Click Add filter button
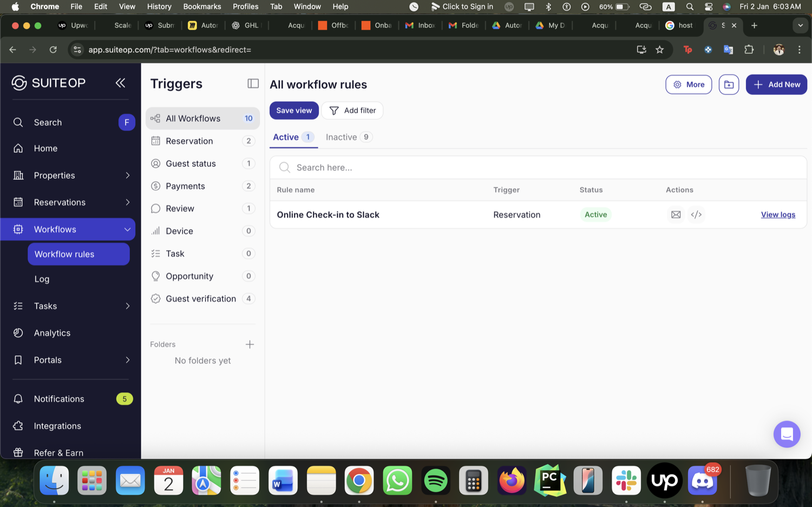 (352, 110)
